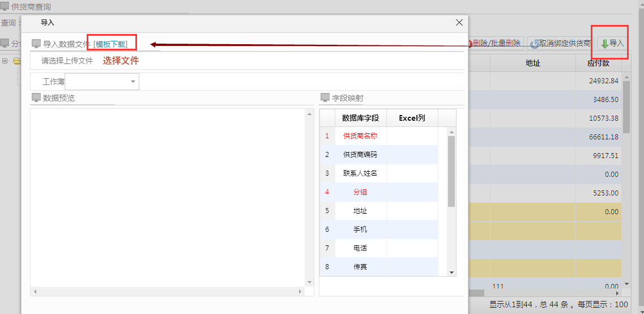The image size is (644, 314).
Task: Click the 模板下载 template link
Action: [111, 44]
